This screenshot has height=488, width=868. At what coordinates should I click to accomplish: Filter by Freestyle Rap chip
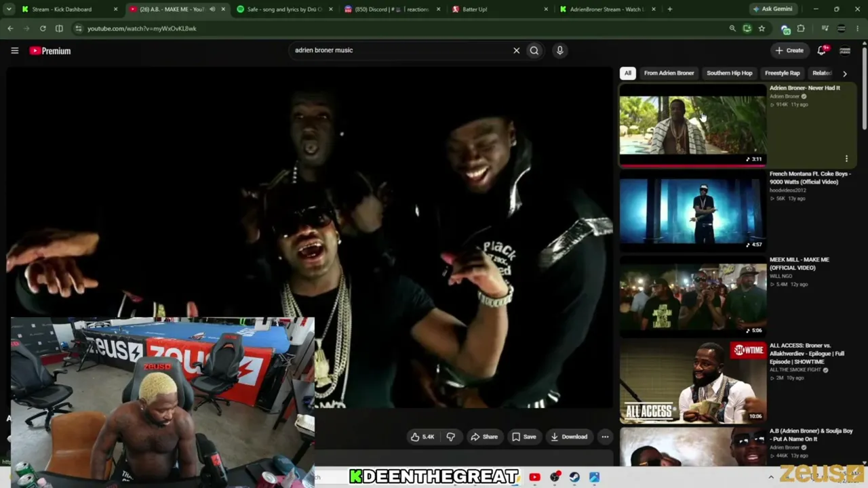coord(783,73)
